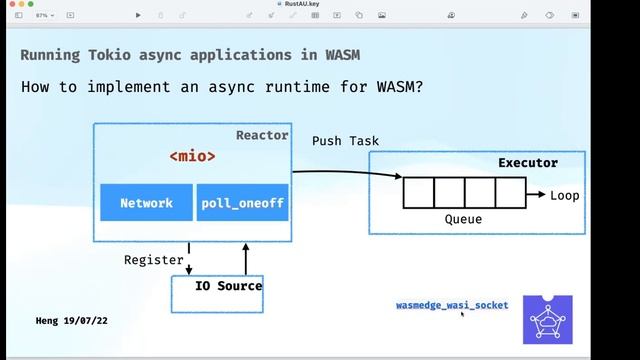Insert a table using the Table icon
This screenshot has width=640, height=360.
coord(315,16)
